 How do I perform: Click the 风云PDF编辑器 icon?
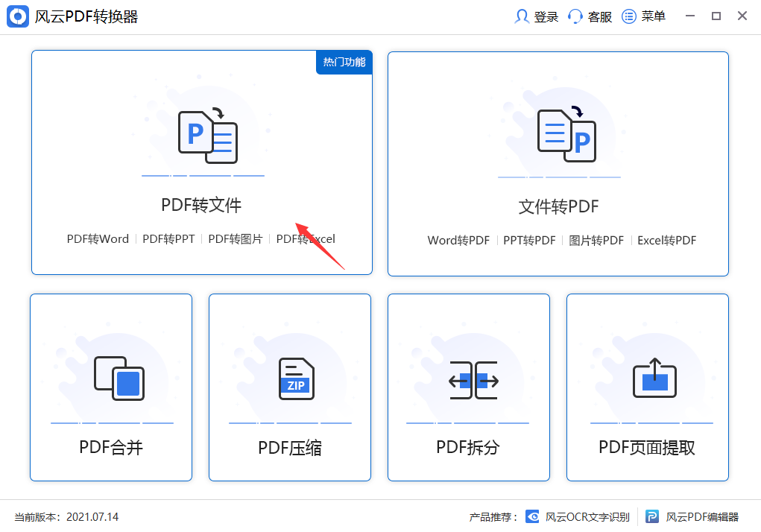(652, 517)
